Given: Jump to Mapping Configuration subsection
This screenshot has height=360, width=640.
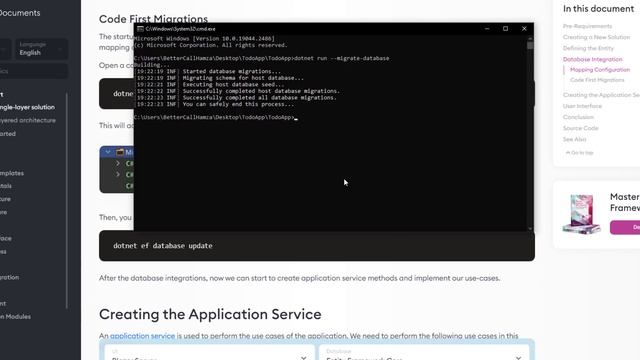Looking at the screenshot, I should click(x=600, y=70).
